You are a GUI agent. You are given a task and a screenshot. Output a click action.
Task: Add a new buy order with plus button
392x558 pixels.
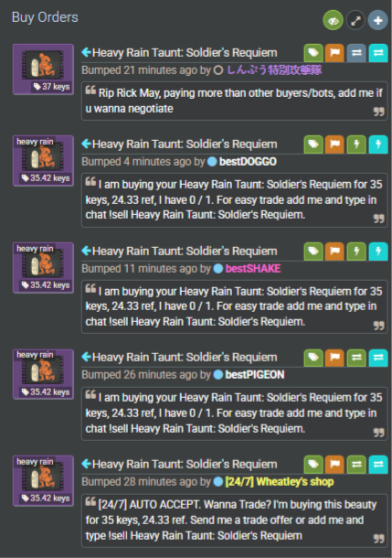pos(377,20)
